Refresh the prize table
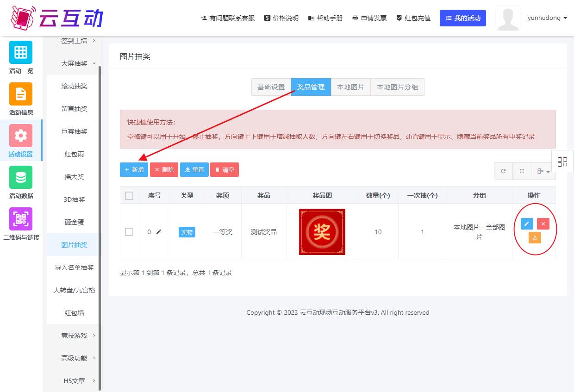Viewport: 574px width, 392px height. tap(503, 171)
